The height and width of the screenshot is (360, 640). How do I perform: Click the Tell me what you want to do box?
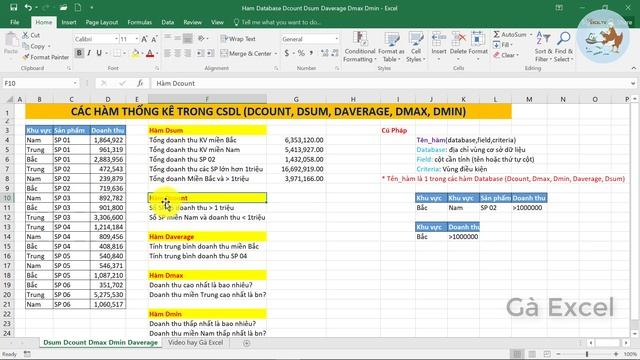(x=277, y=22)
